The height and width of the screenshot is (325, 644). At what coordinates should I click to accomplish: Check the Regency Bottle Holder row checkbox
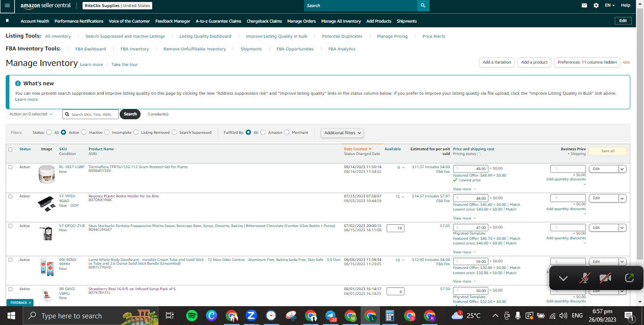(x=10, y=196)
